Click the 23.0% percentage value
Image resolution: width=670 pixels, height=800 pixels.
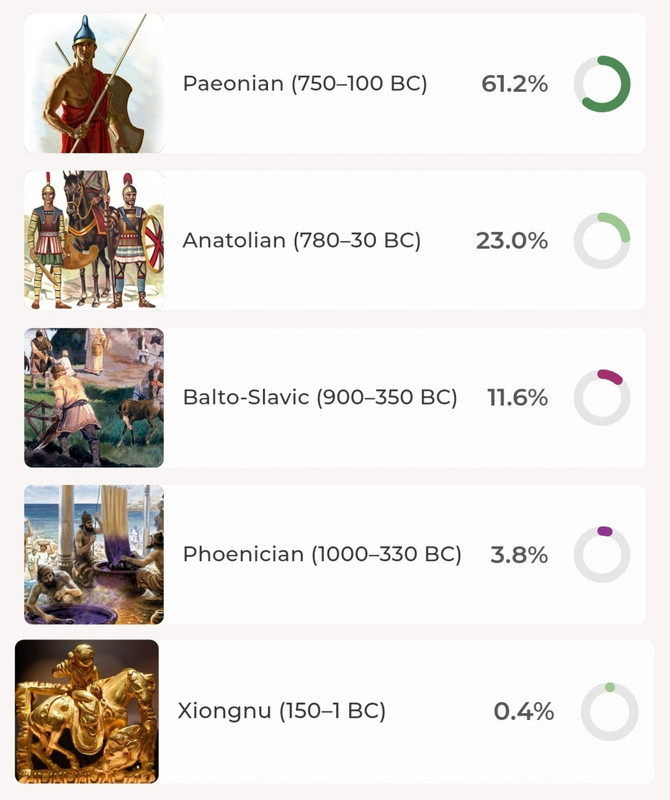pos(512,241)
